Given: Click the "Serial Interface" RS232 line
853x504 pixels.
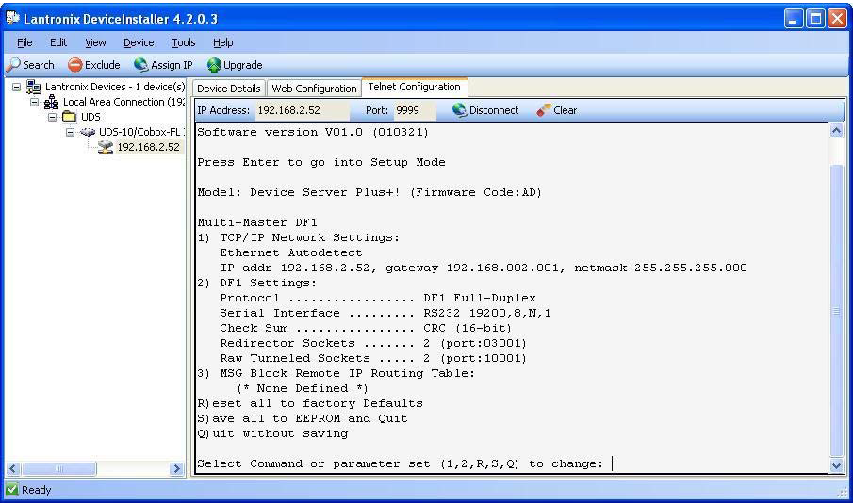Looking at the screenshot, I should coord(385,313).
